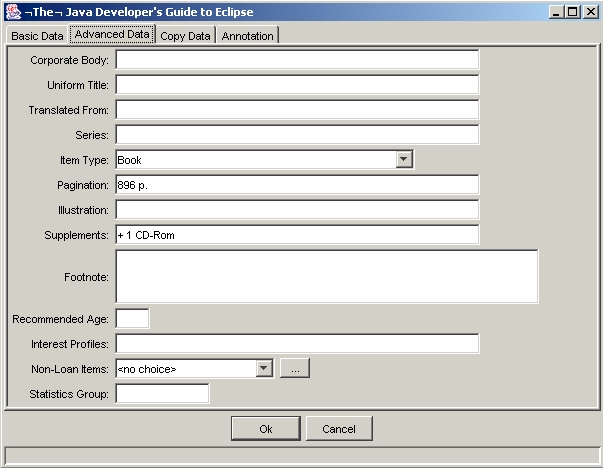Go to the Annotation tab
Screen dimensions: 603x468
[247, 36]
